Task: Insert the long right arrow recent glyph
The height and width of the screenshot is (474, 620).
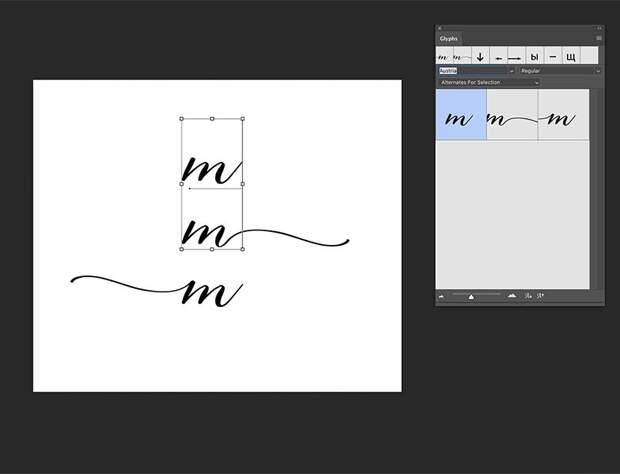Action: pos(516,56)
